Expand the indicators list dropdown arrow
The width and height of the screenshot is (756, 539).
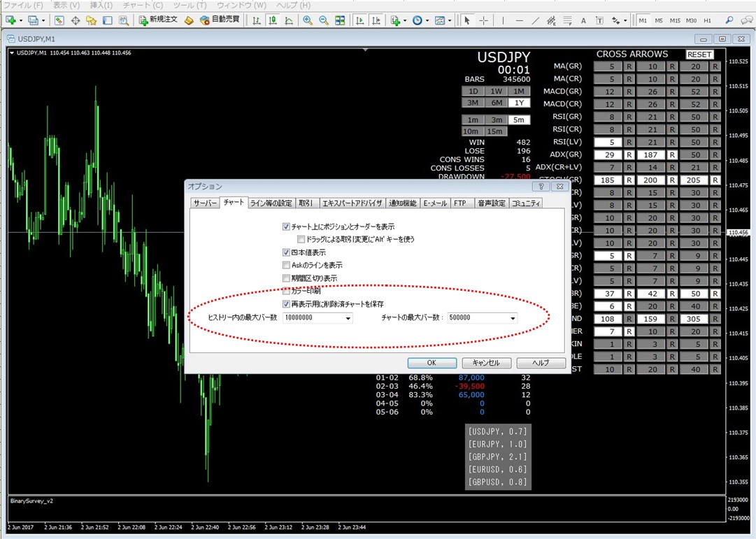click(405, 20)
